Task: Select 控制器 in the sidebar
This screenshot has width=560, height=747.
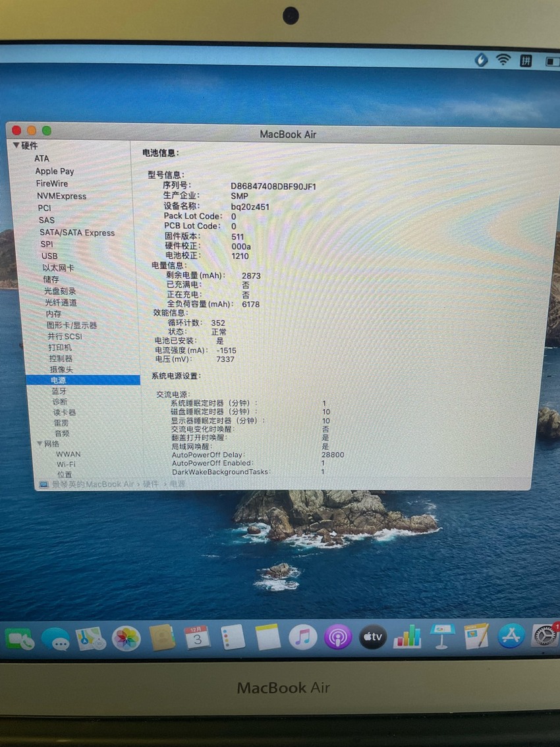Action: (x=61, y=358)
